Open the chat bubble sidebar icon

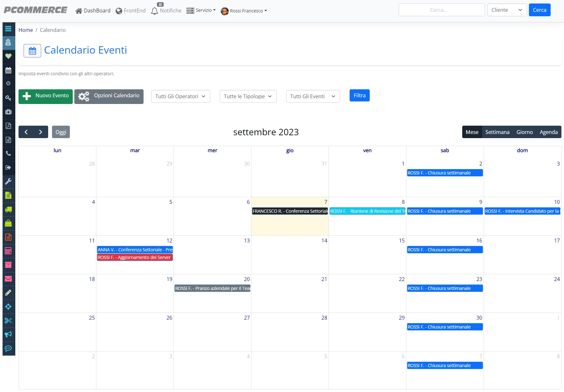tap(8, 348)
